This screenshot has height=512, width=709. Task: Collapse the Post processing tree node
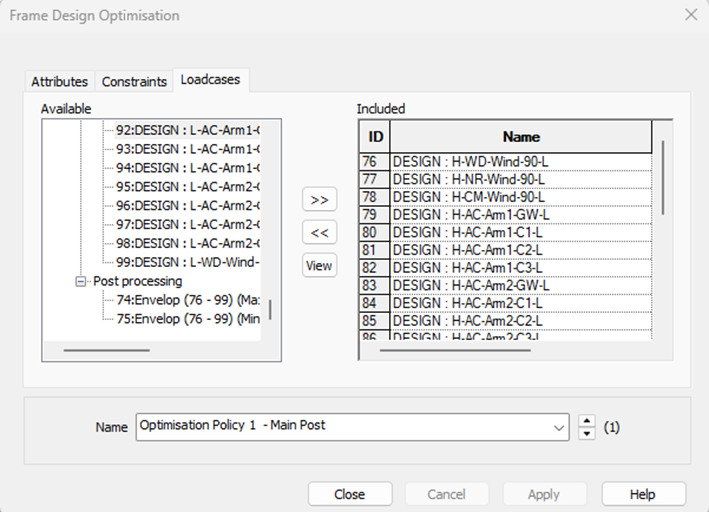[x=82, y=282]
